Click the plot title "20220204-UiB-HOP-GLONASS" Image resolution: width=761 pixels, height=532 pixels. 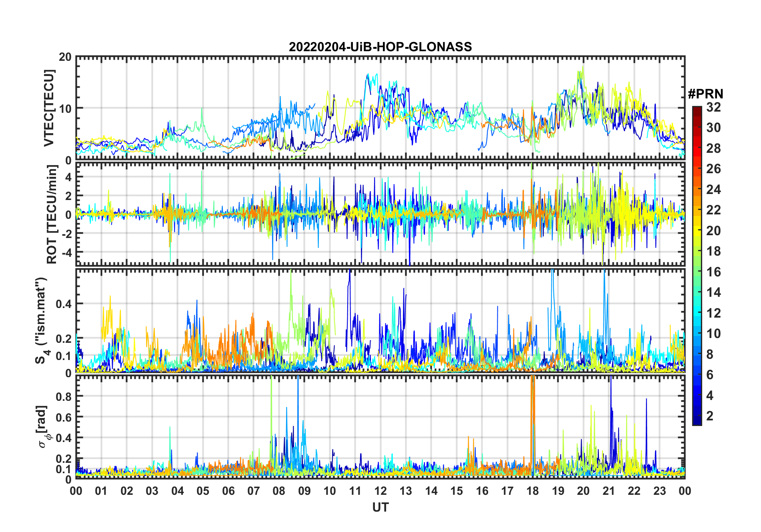(x=380, y=47)
